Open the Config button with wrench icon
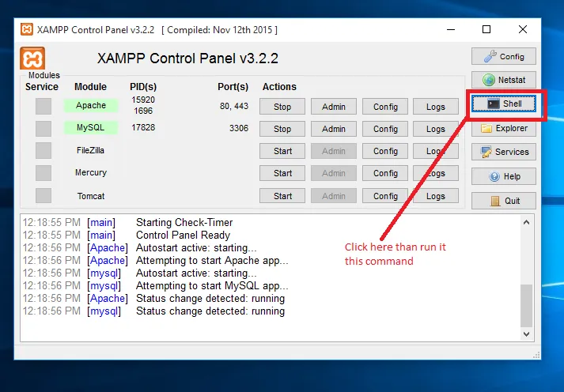 tap(504, 56)
